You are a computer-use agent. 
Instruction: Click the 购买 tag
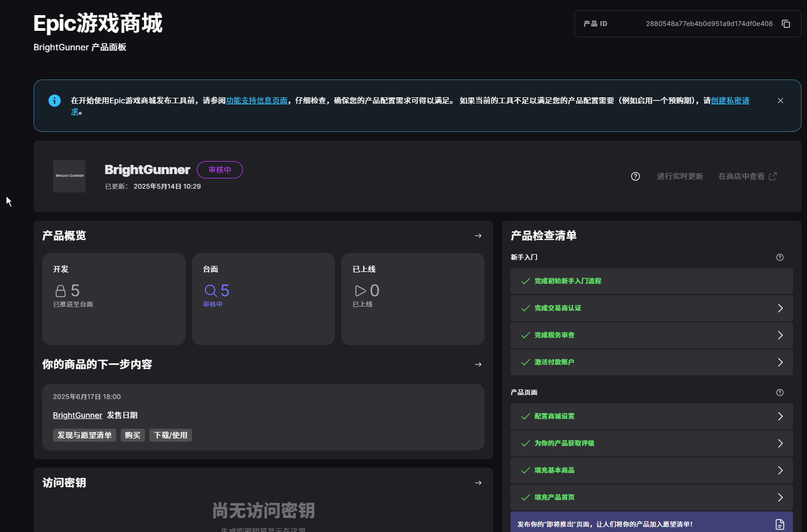(133, 435)
